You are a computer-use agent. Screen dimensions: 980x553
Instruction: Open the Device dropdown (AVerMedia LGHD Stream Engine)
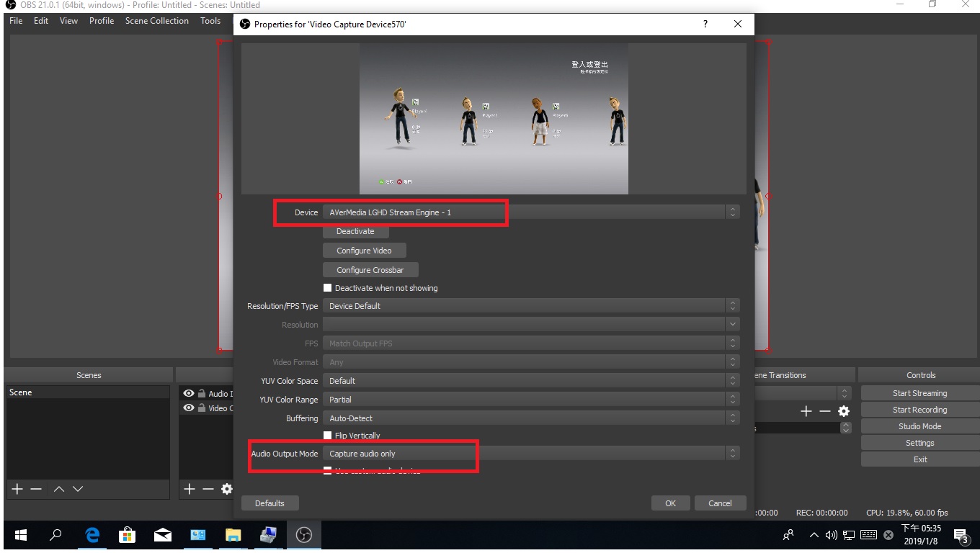531,212
